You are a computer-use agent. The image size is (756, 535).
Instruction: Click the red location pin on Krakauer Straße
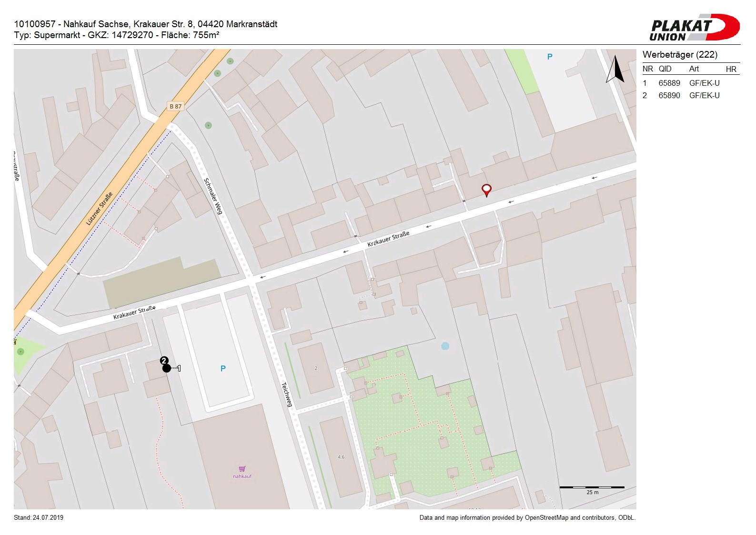point(486,190)
